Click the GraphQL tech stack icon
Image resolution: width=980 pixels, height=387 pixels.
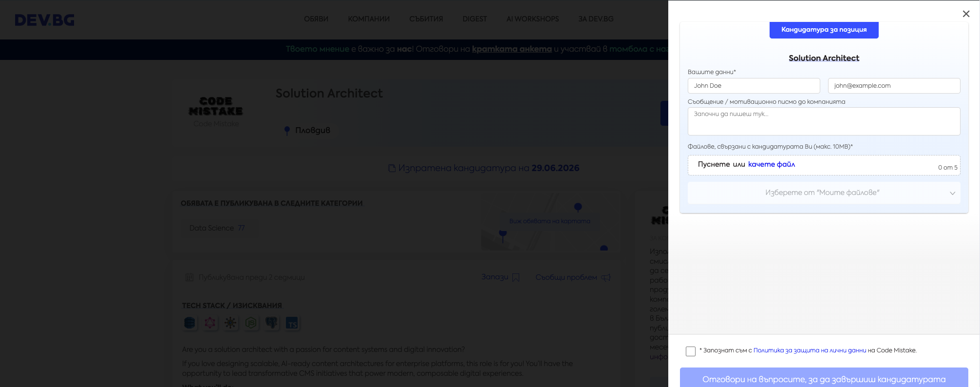click(x=210, y=323)
